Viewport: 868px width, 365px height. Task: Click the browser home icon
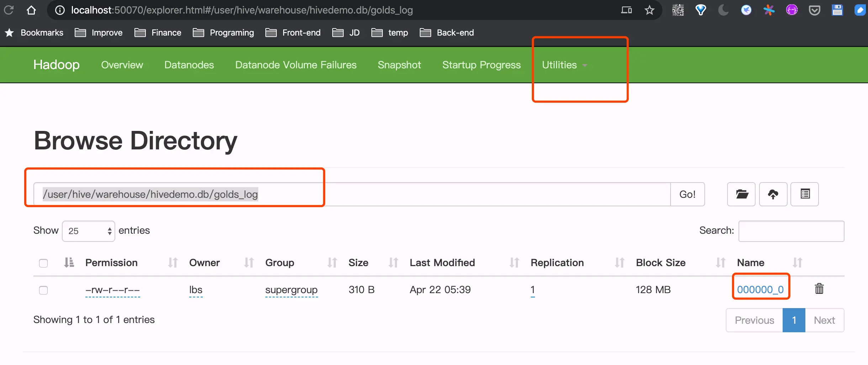coord(31,10)
